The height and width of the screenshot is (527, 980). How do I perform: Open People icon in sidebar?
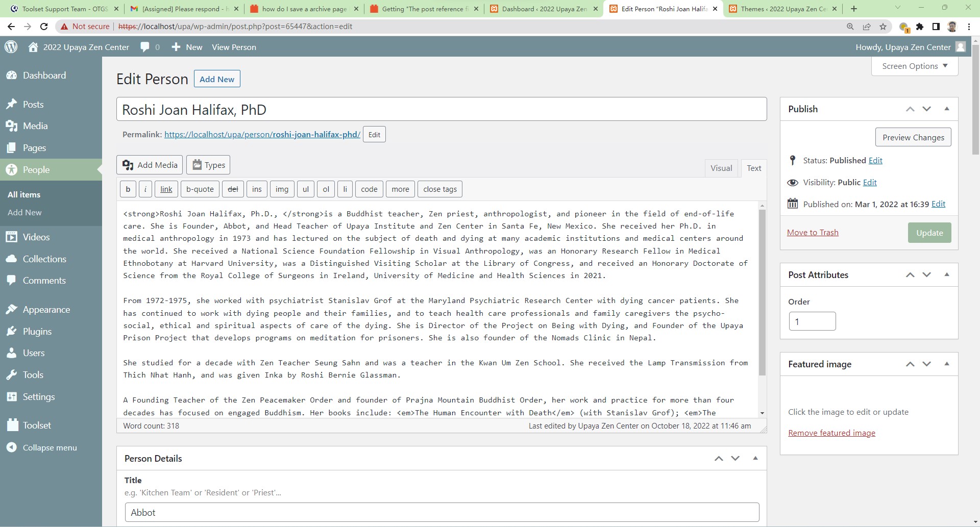[x=12, y=170]
